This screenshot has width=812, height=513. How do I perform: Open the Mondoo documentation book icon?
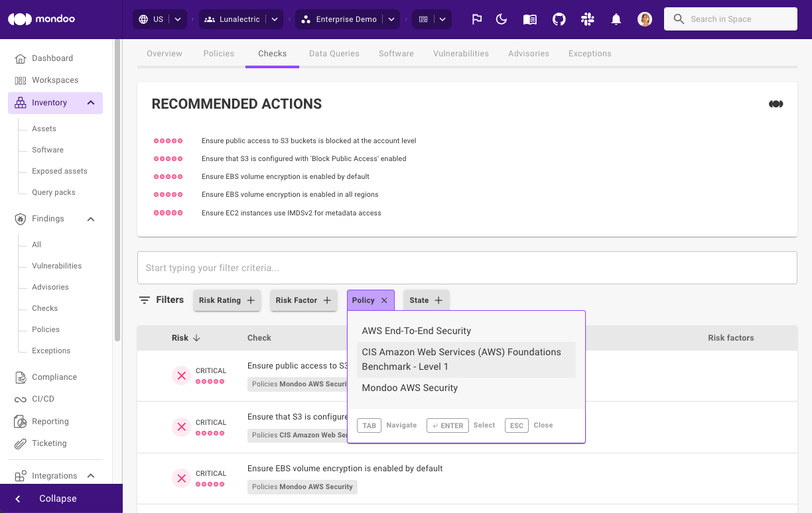[529, 19]
